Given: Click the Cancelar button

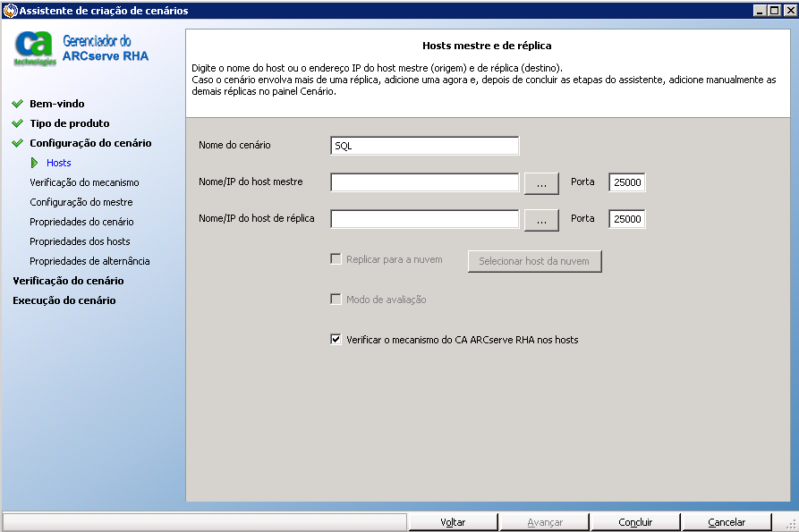Looking at the screenshot, I should 727,522.
